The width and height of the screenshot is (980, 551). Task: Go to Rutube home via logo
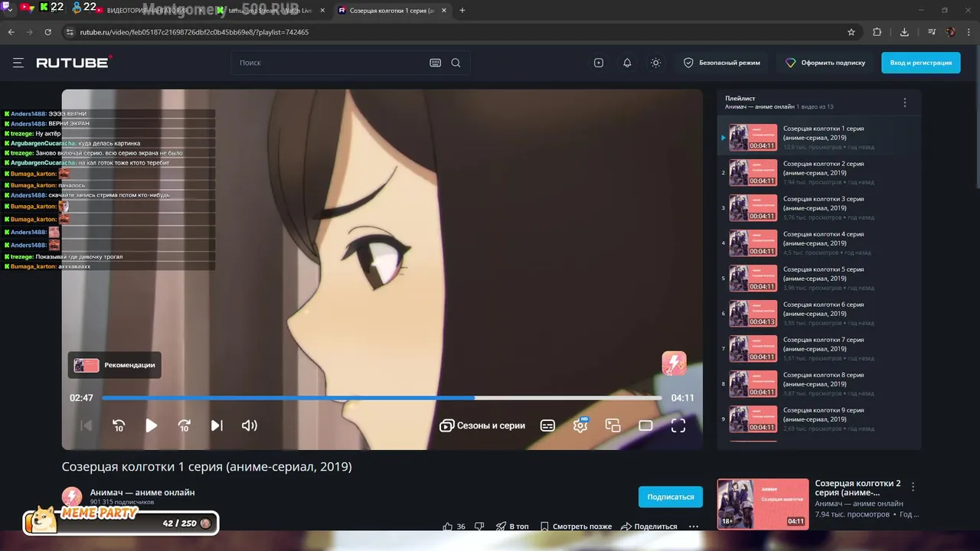[74, 63]
